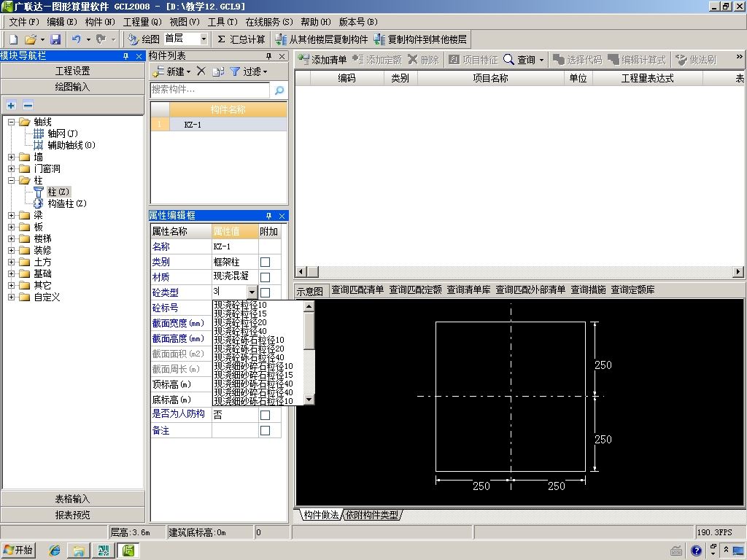The image size is (747, 560).
Task: Tick the 附加 checkbox for 材质
Action: (x=266, y=277)
